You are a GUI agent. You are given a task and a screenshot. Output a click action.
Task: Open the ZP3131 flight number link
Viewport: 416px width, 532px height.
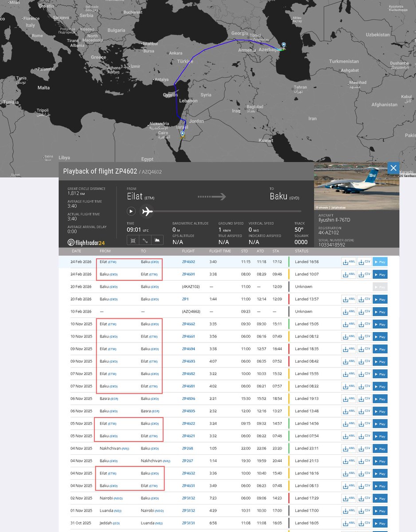188,523
